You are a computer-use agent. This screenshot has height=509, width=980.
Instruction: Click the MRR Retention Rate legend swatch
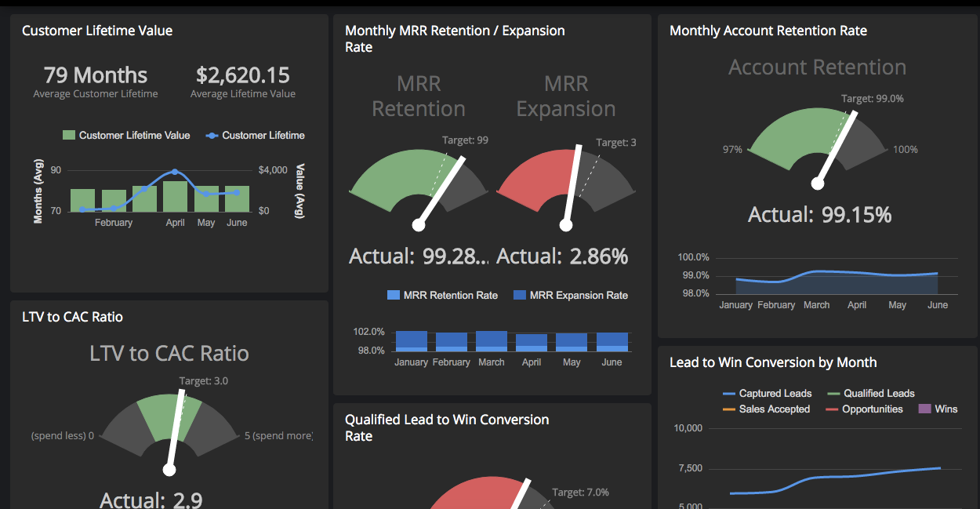[x=394, y=296]
